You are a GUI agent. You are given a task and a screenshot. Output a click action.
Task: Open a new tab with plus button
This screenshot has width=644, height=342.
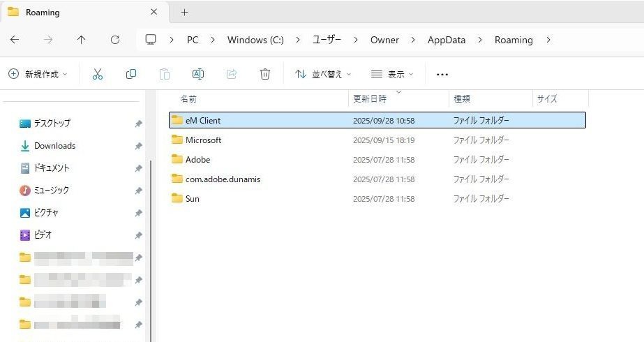point(184,13)
